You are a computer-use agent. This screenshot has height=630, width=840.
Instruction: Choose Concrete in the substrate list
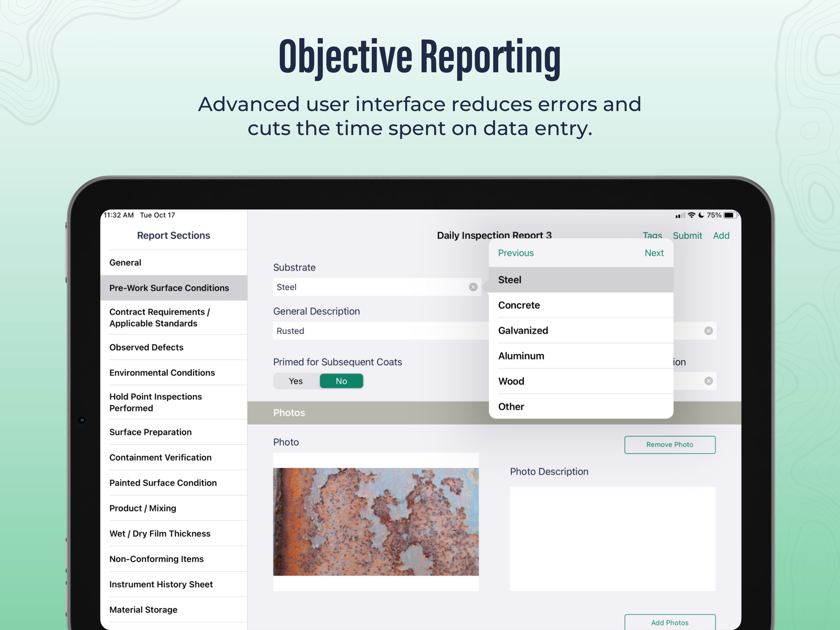pos(581,305)
